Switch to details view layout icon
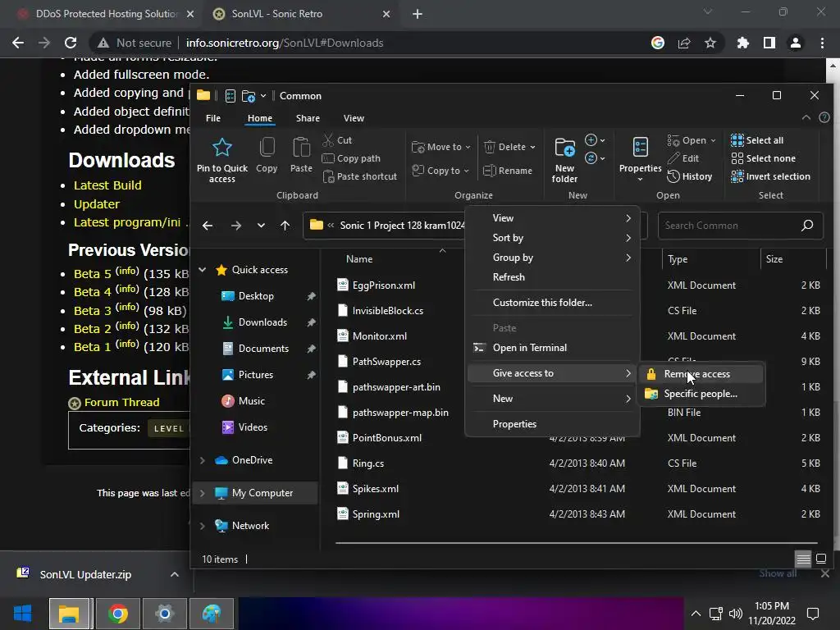This screenshot has width=840, height=630. [x=803, y=559]
